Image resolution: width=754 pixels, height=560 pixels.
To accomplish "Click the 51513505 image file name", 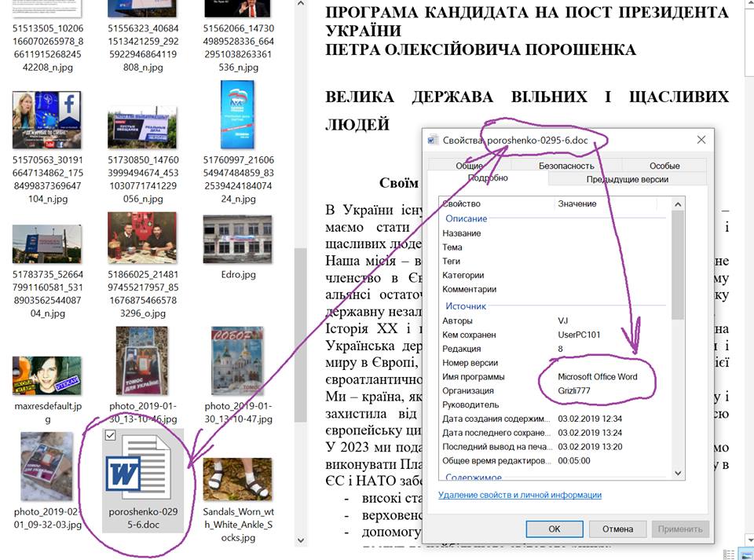I will (48, 48).
